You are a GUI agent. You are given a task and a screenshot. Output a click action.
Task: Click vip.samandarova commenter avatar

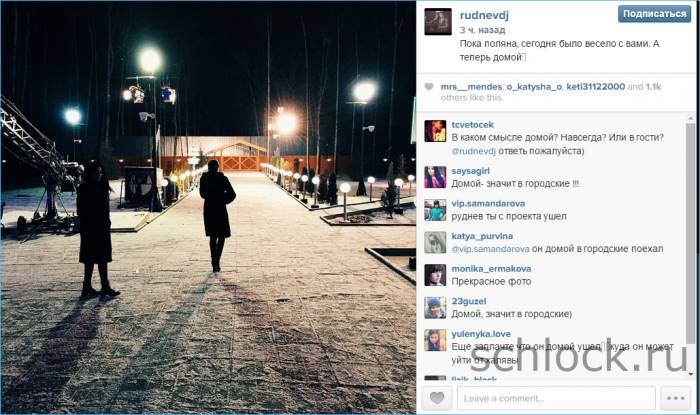(x=435, y=210)
